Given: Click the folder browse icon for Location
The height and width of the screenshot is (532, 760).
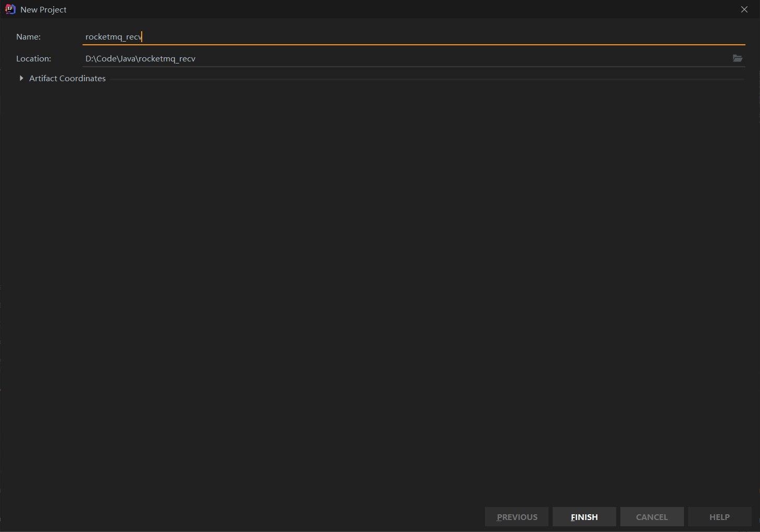Looking at the screenshot, I should [x=738, y=58].
